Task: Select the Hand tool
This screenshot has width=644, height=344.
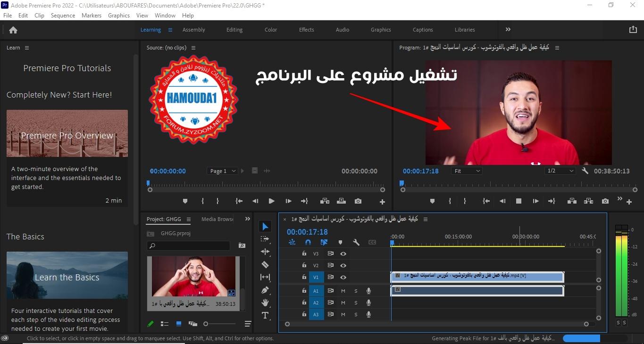Action: coord(265,303)
